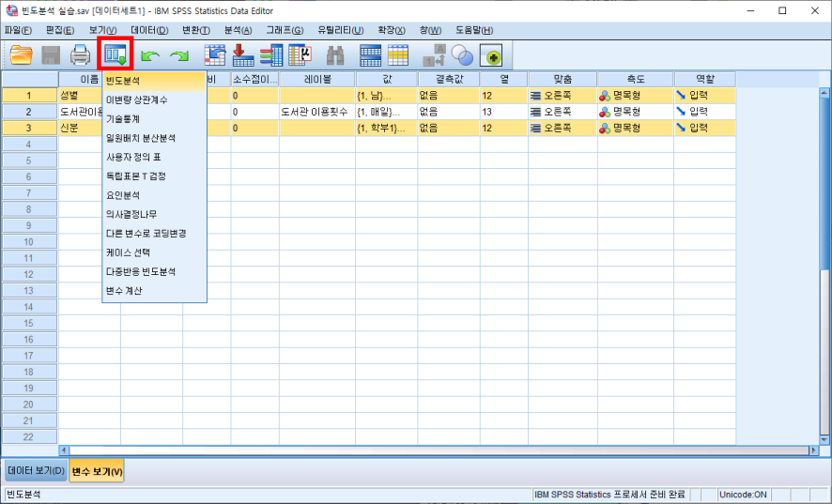Screen dimensions: 832x504
Task: Click the horizontal scrollbar right arrow
Action: (x=814, y=451)
